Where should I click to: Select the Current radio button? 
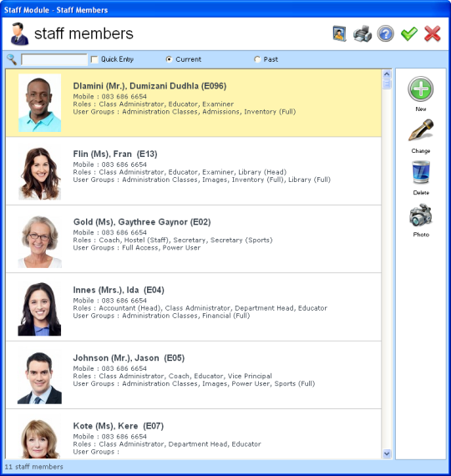(169, 59)
